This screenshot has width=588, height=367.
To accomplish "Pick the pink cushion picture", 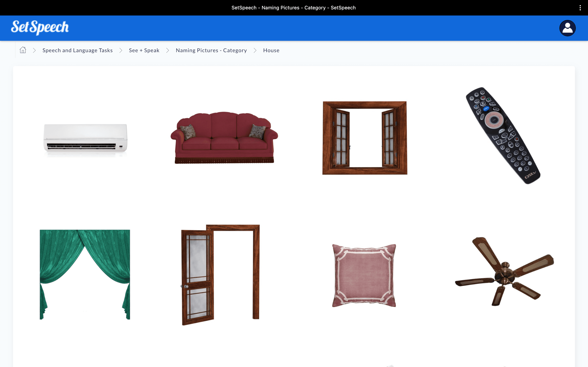I will (x=364, y=275).
